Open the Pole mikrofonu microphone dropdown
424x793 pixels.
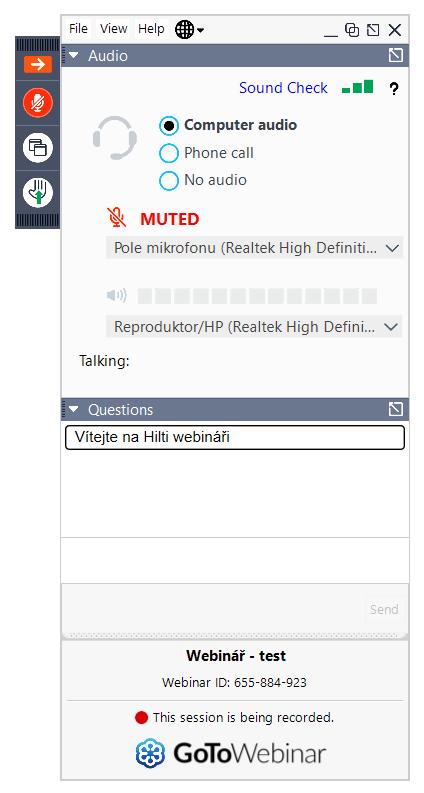pyautogui.click(x=255, y=248)
